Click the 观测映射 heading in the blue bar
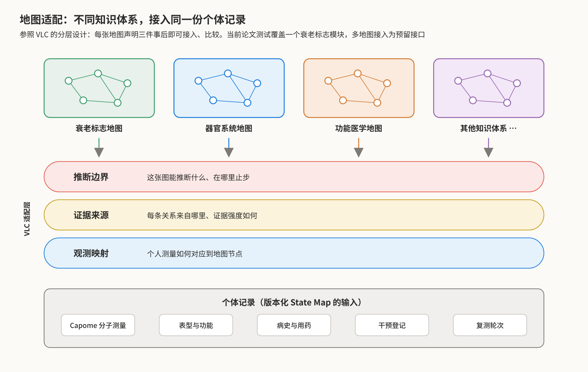This screenshot has height=372, width=588. [91, 253]
